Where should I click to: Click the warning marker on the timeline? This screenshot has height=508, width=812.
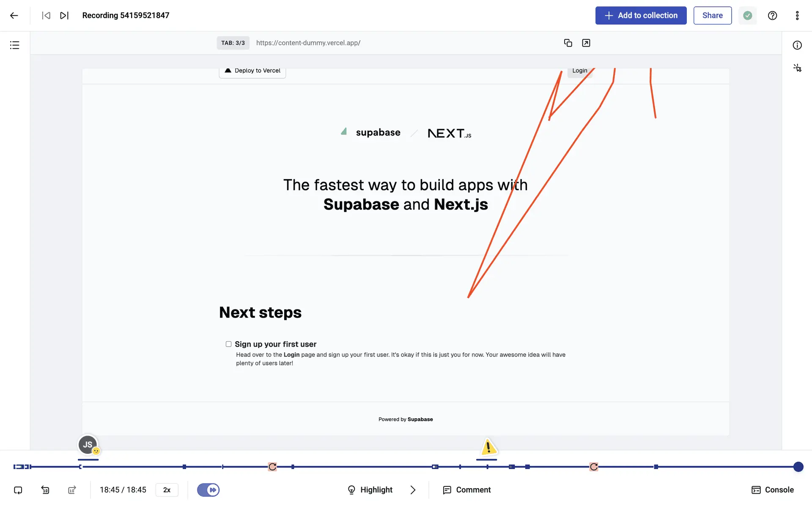(488, 447)
